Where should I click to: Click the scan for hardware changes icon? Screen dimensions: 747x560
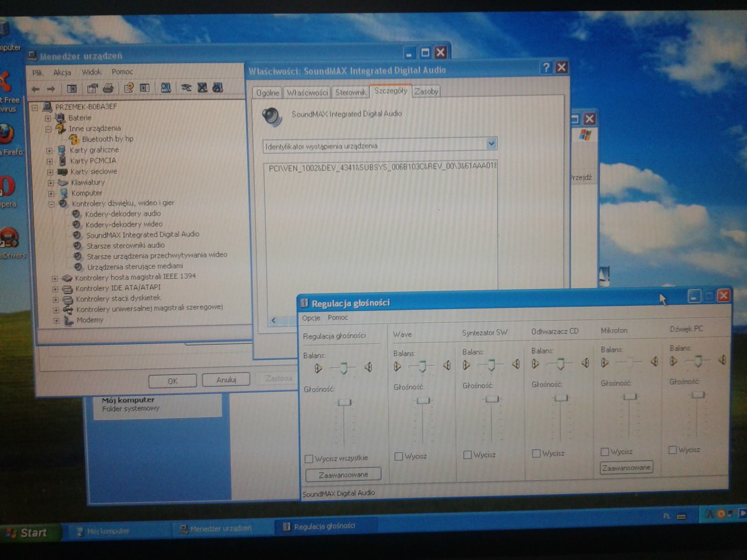166,88
